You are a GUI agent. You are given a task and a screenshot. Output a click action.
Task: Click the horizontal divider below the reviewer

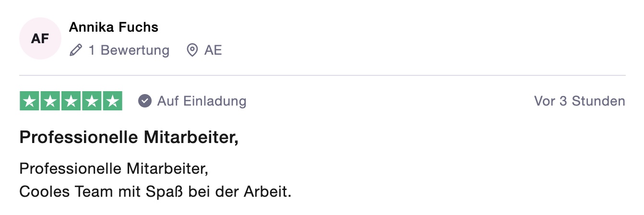point(322,75)
